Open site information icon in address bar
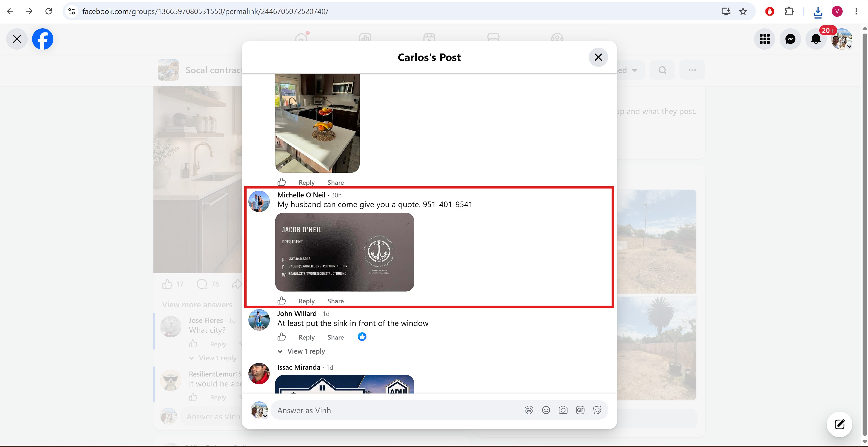868x447 pixels. (x=71, y=12)
